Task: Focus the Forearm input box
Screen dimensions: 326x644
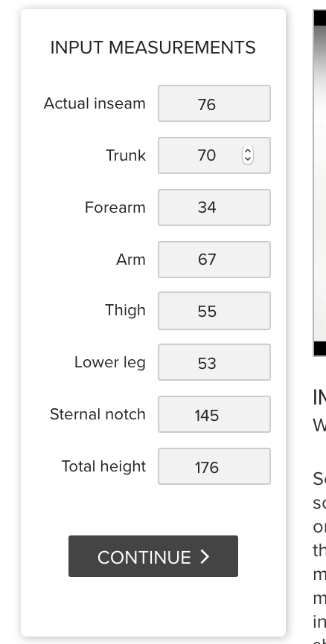Action: [x=214, y=207]
